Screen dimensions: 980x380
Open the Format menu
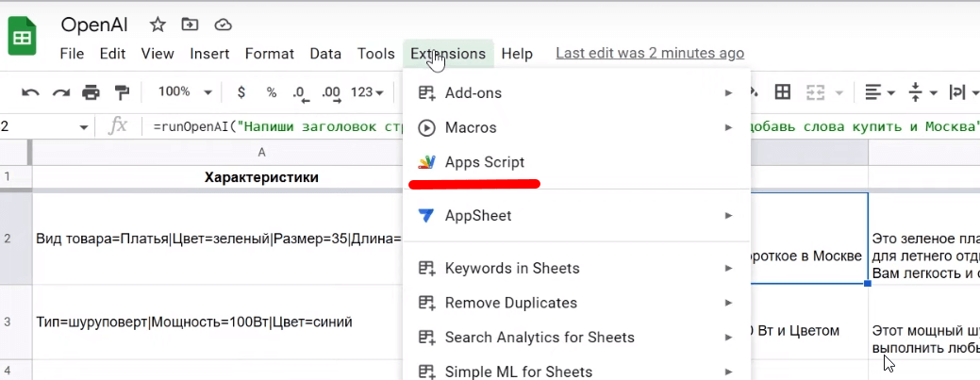pyautogui.click(x=270, y=54)
